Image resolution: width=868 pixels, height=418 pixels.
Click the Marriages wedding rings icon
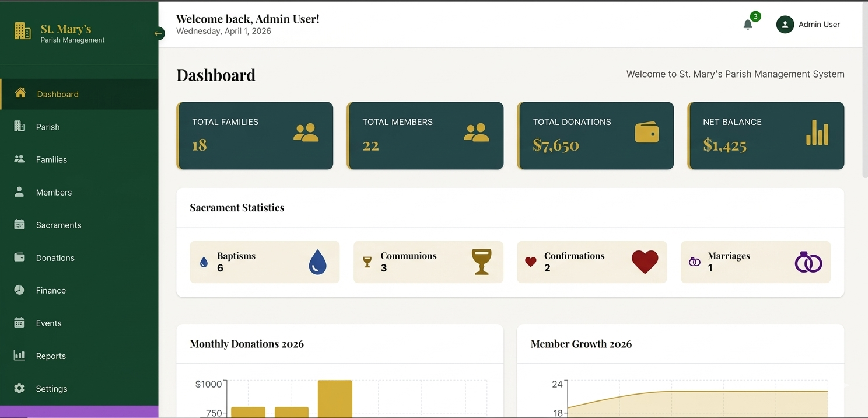pos(808,262)
